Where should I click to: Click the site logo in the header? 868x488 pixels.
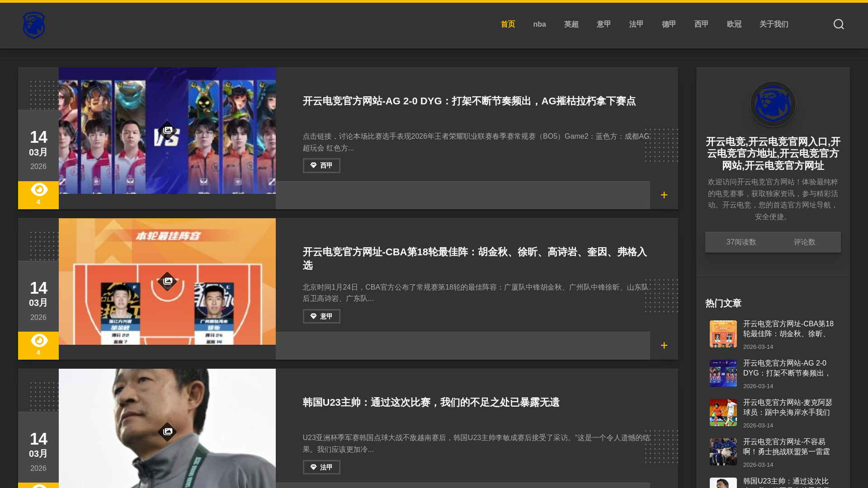point(34,25)
